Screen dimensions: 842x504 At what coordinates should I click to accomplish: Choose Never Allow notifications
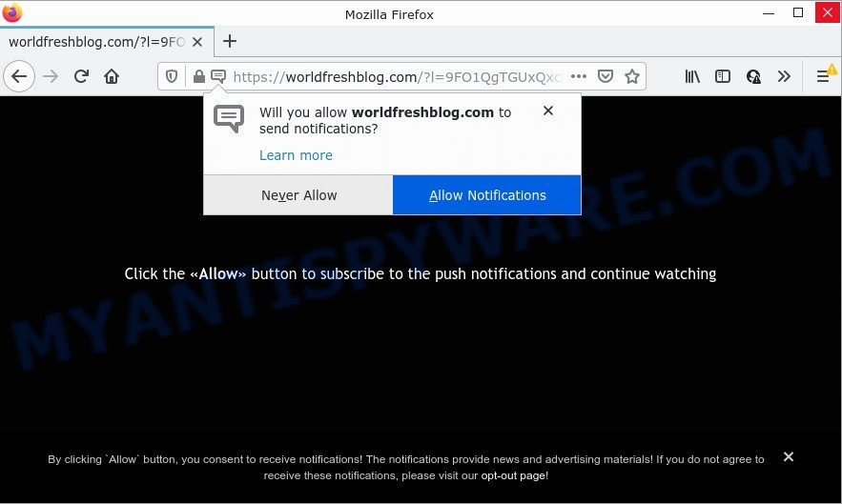tap(298, 195)
